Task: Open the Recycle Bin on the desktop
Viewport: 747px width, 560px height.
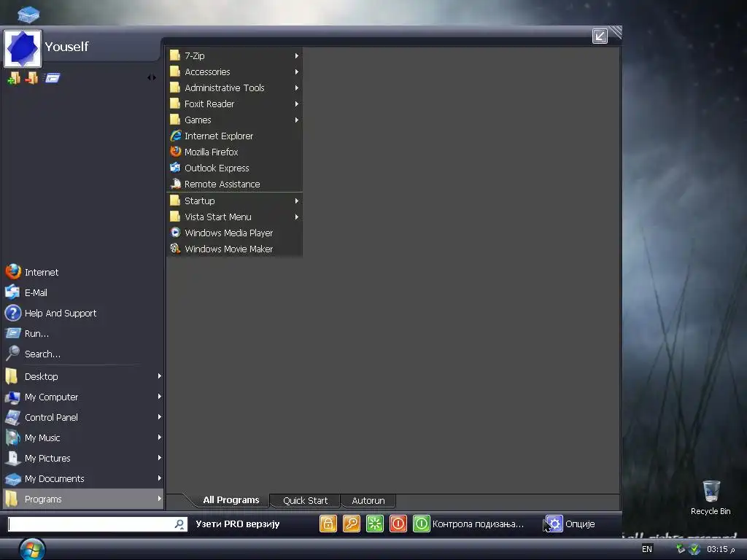Action: click(x=711, y=497)
